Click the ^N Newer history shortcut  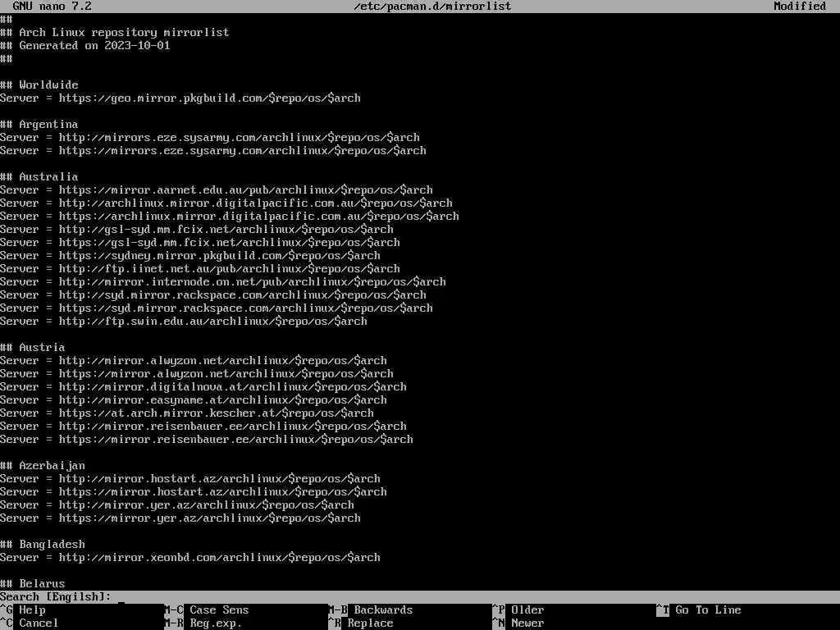click(518, 623)
